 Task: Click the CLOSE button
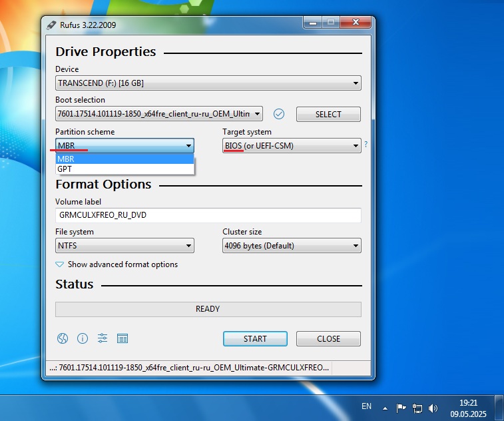click(x=328, y=338)
